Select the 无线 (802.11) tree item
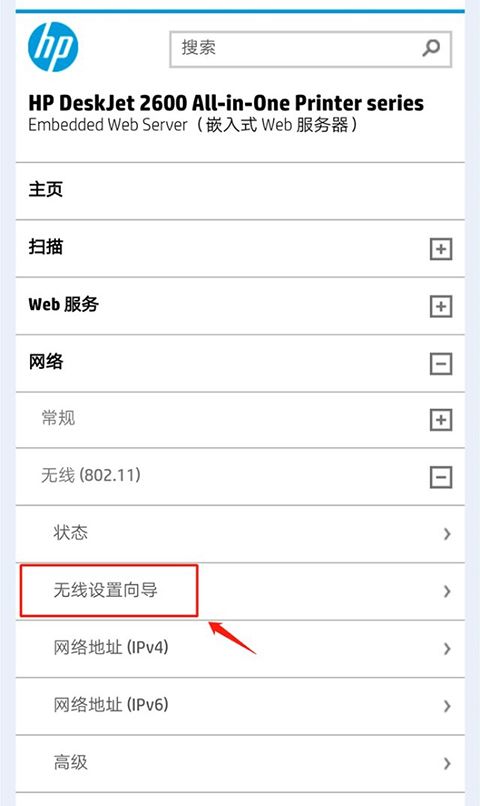 (91, 475)
